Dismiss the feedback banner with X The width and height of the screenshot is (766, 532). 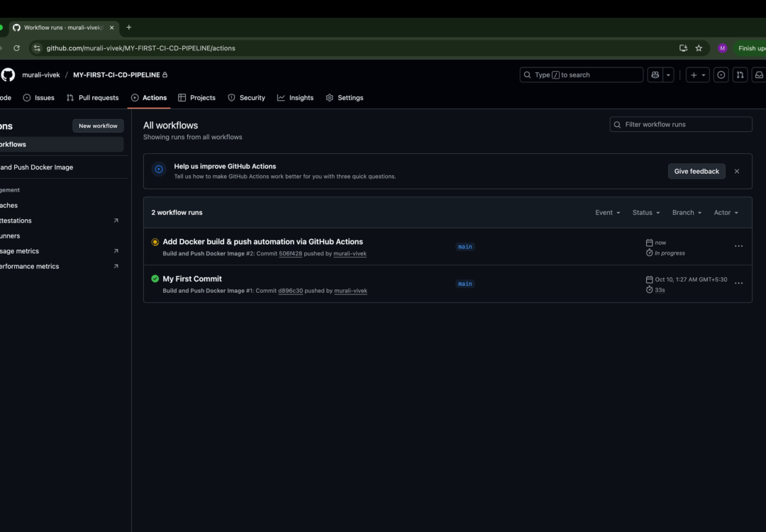coord(736,171)
